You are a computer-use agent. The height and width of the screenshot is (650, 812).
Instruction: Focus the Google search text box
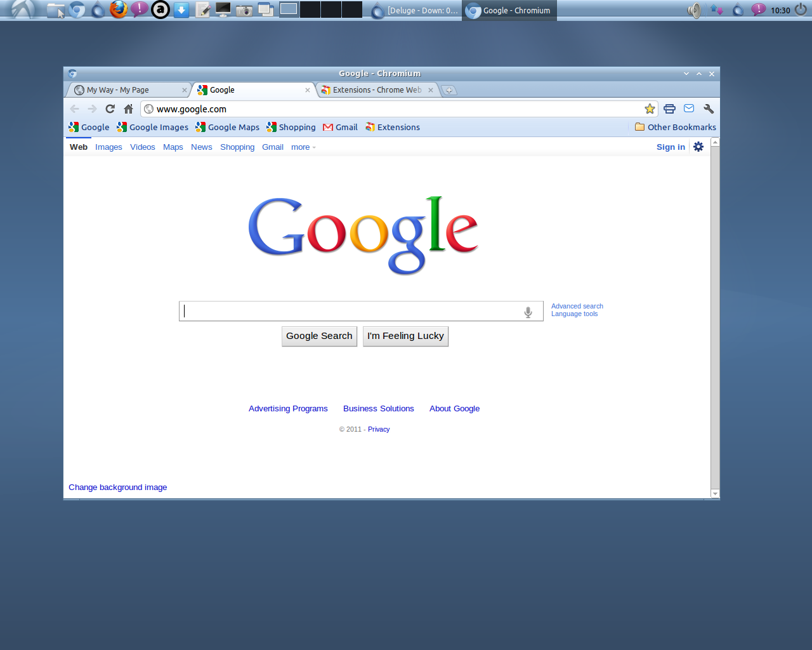(361, 311)
